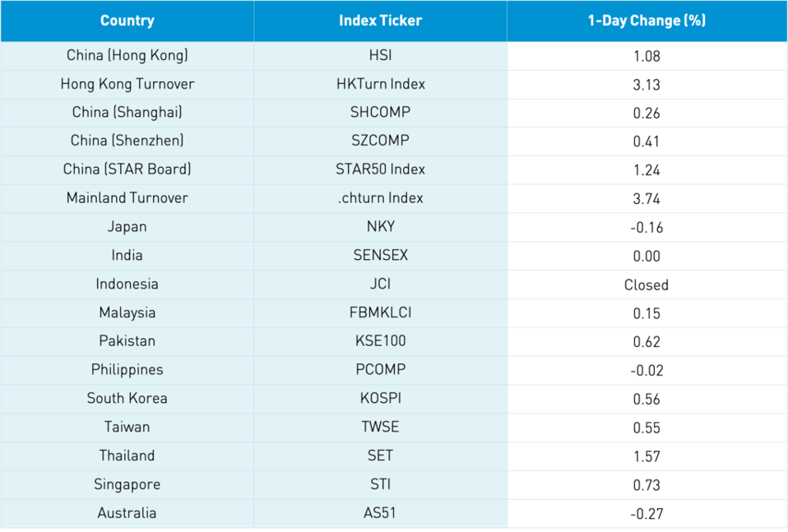Select the FBMKLCI ticker cell
Screen dimensions: 788x532
pos(380,313)
